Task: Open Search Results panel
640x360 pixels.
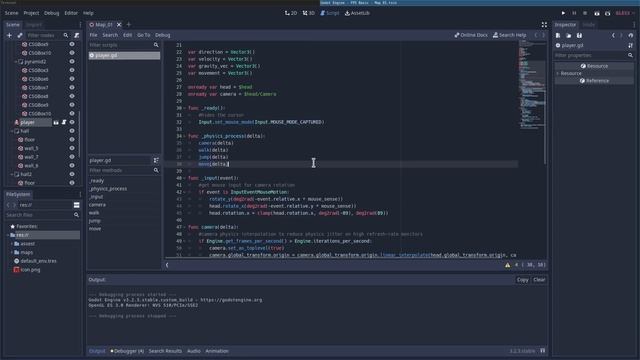Action: 165,351
